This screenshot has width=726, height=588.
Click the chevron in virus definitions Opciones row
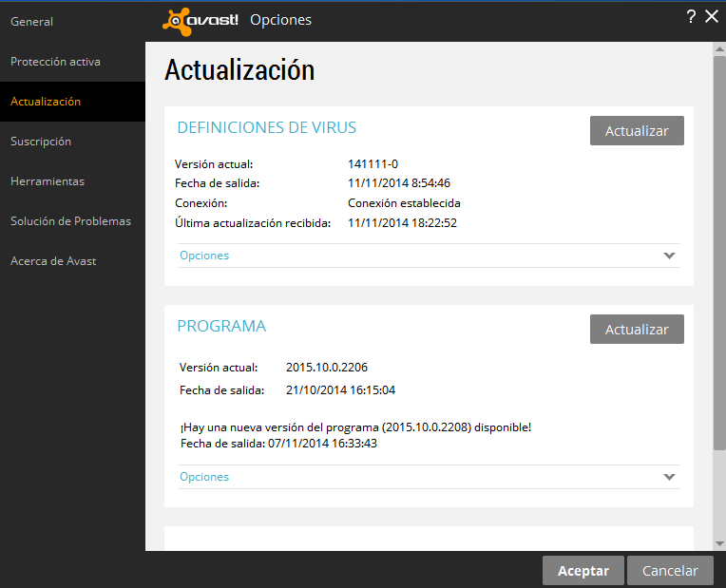tap(669, 256)
